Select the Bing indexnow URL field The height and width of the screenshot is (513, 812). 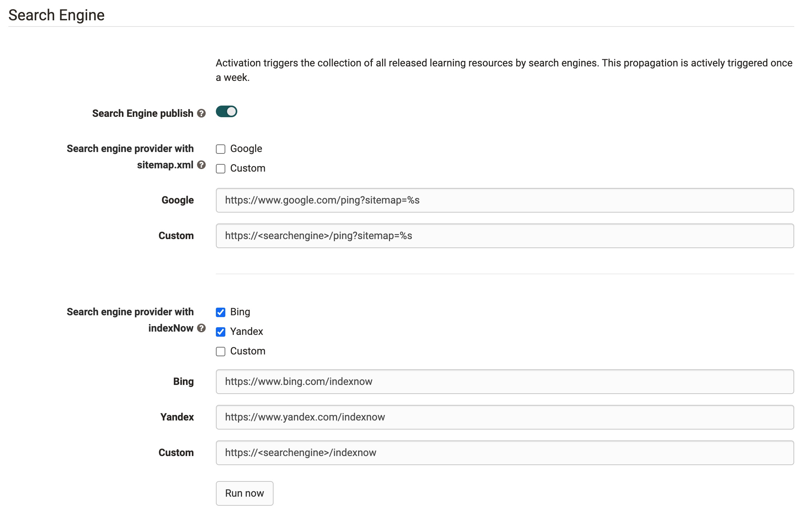504,382
